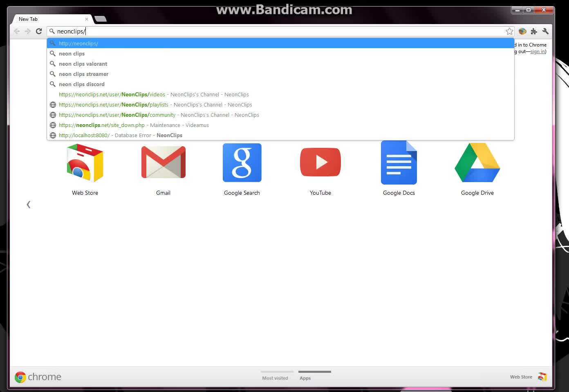Close the New Tab tab

click(x=87, y=19)
